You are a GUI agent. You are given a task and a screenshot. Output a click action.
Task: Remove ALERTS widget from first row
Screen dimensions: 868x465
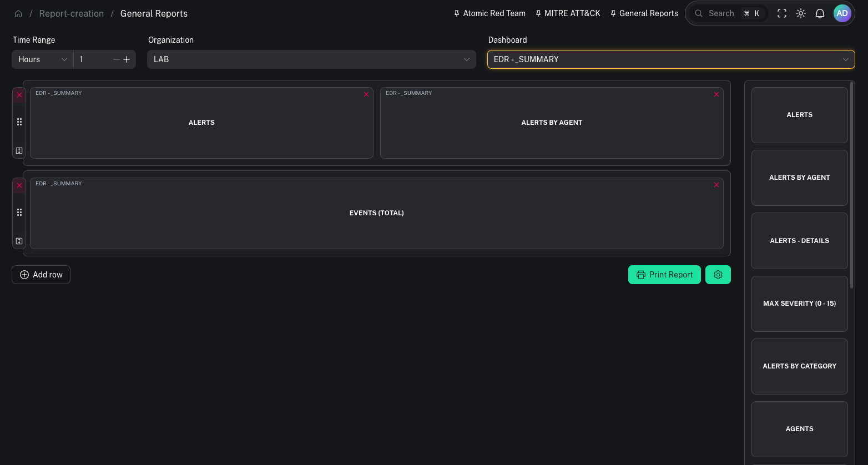[x=366, y=94]
